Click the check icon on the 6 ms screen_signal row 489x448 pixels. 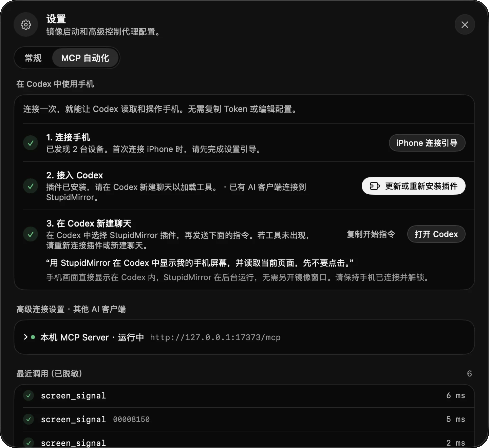(29, 395)
